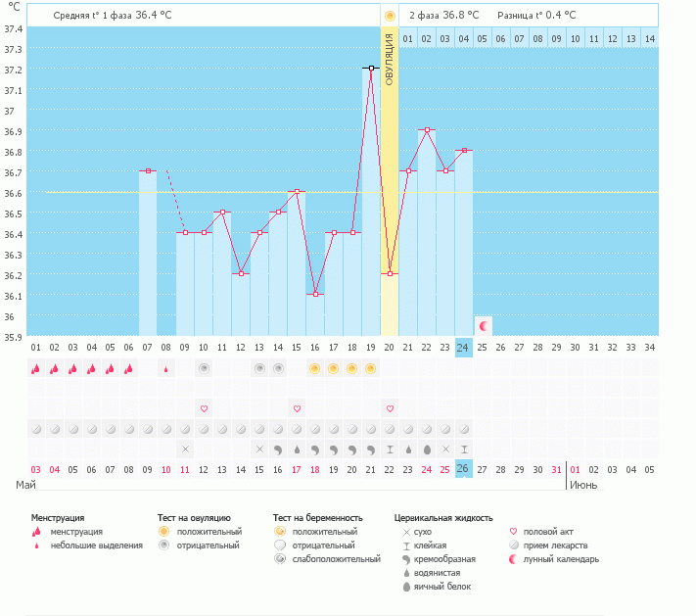Select the positive ovulation test icon on day 16
The image size is (696, 616).
tap(315, 369)
